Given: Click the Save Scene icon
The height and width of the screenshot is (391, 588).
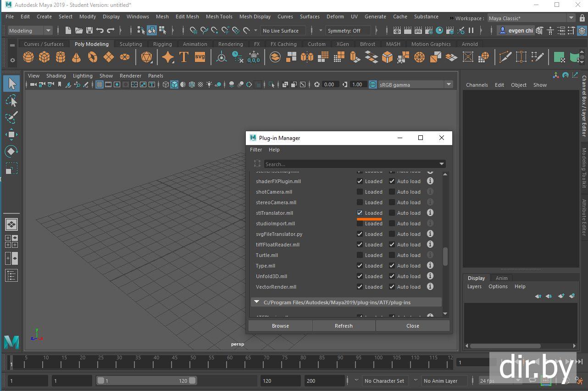Looking at the screenshot, I should click(89, 31).
